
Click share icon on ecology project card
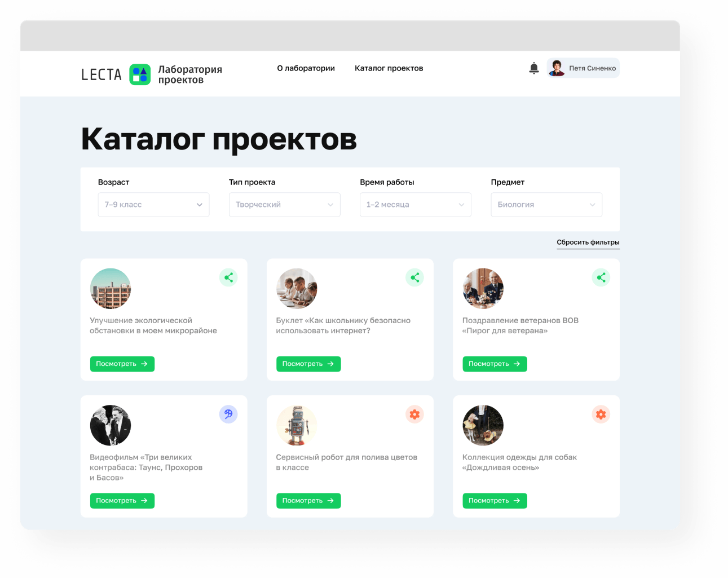pos(228,277)
